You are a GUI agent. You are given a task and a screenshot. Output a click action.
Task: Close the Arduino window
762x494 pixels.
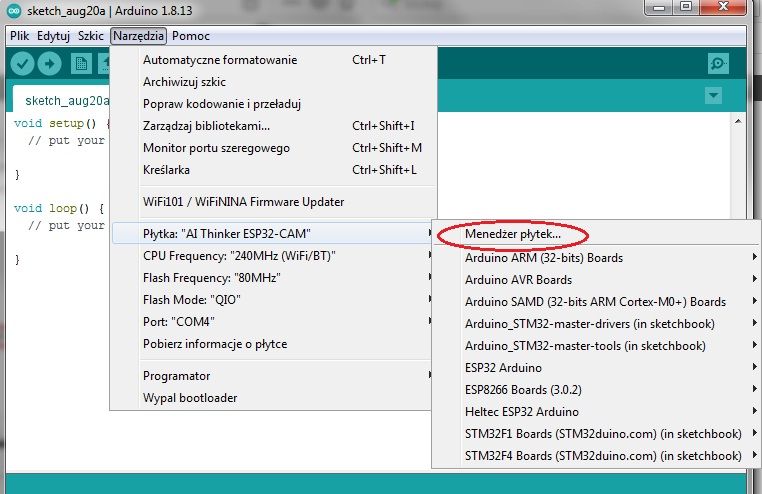click(723, 7)
